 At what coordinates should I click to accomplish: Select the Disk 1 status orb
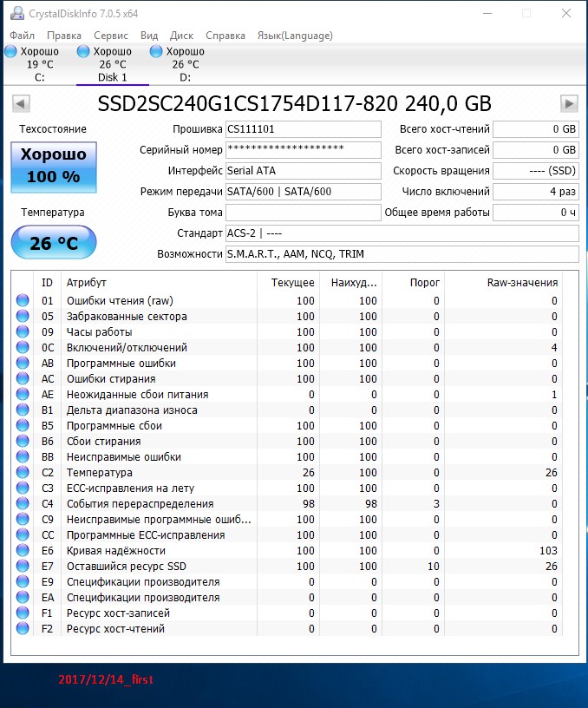[x=83, y=51]
